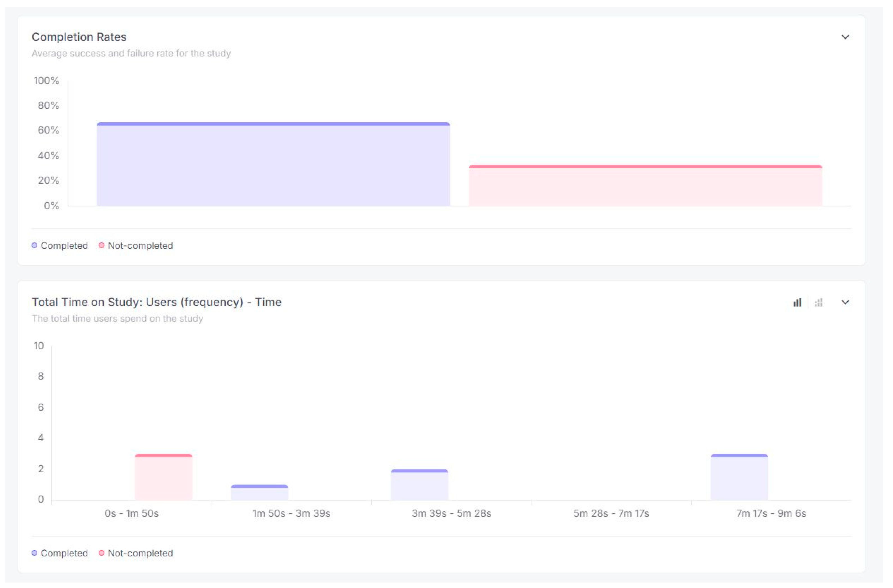Click the purple bar for 7m 17s - 9m 6s
Screen dimensions: 893x588
click(739, 477)
